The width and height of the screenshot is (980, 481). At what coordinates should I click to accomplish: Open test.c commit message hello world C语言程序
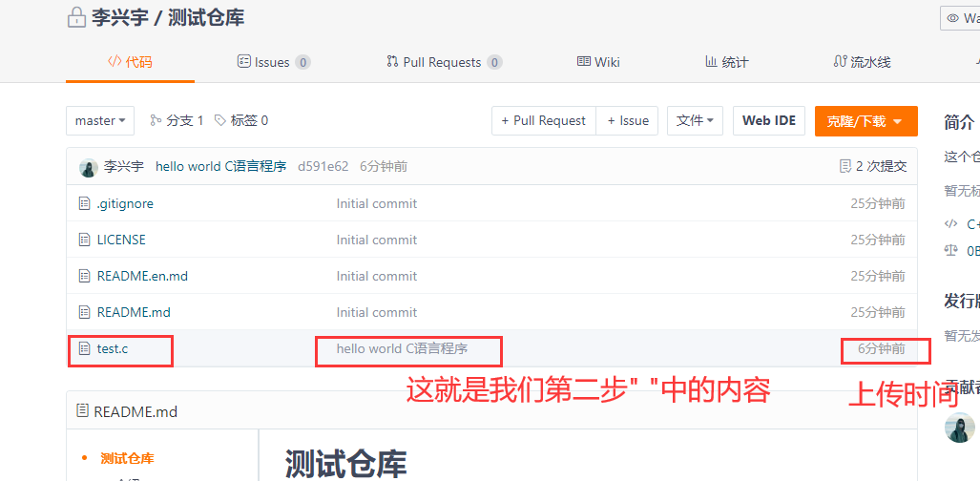point(402,348)
